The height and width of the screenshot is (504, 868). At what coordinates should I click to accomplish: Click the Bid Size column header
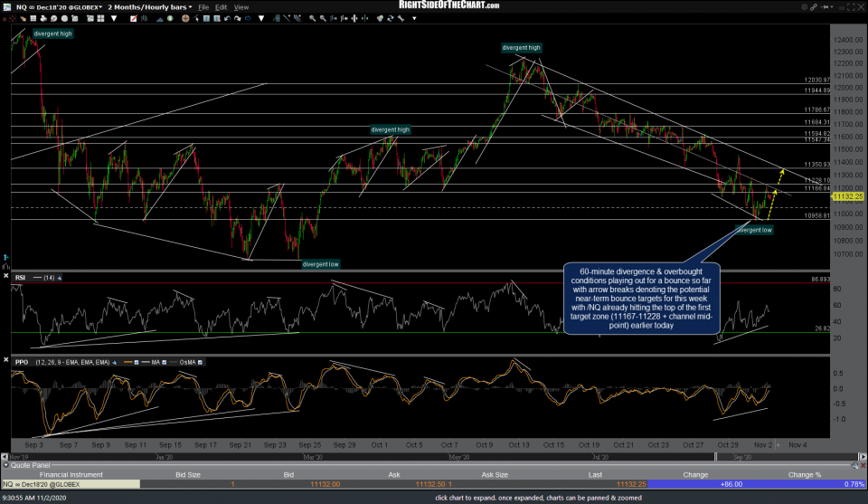188,475
